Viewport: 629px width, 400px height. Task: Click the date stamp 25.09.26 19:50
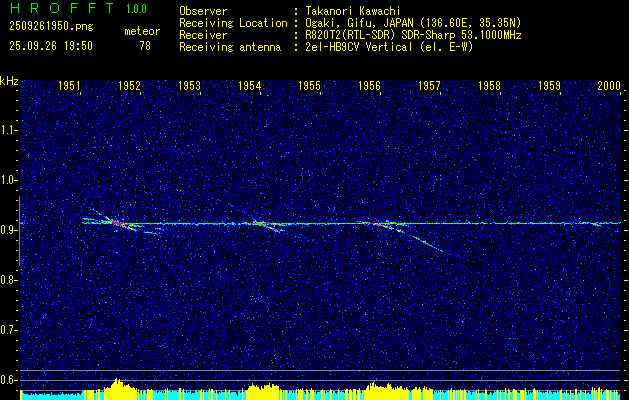click(x=51, y=46)
